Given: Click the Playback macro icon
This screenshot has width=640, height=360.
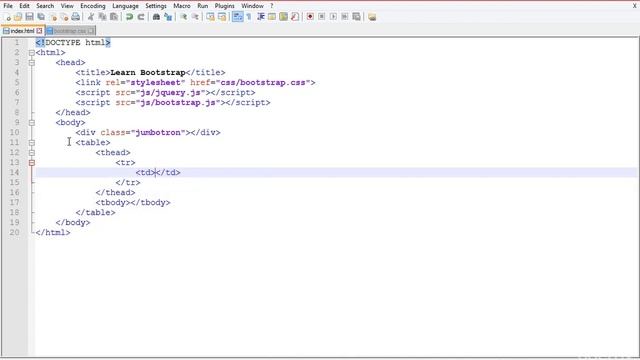Looking at the screenshot, I should click(x=333, y=17).
